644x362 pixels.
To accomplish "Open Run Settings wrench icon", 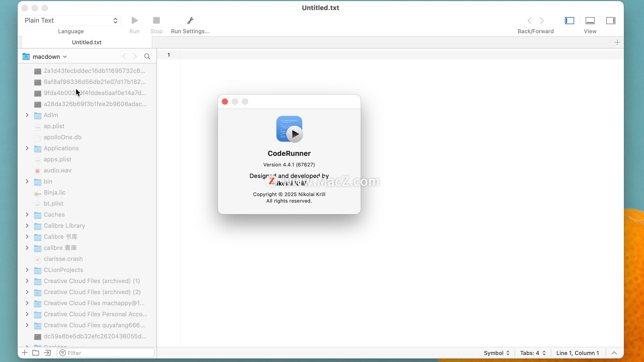I will point(190,20).
